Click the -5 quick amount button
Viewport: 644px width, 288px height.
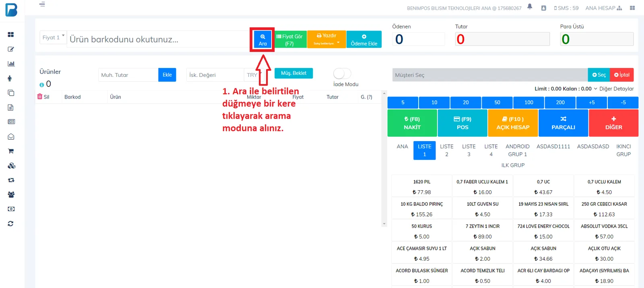[623, 103]
